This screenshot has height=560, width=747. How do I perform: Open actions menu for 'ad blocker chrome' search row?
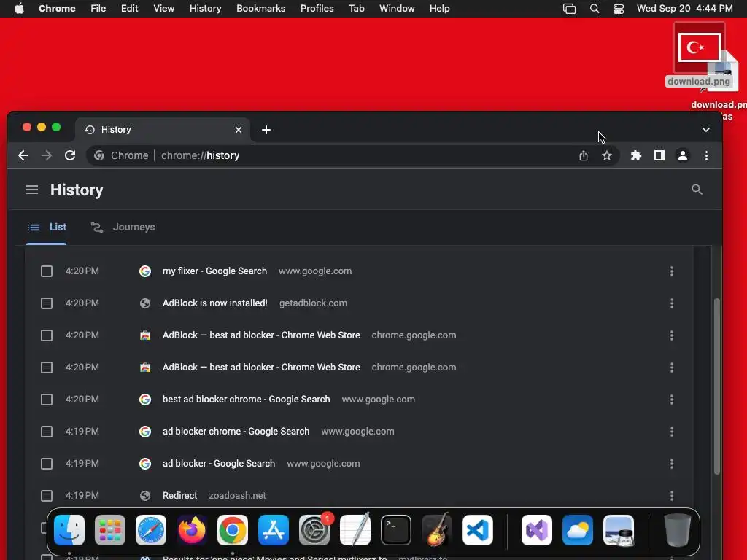(x=672, y=432)
